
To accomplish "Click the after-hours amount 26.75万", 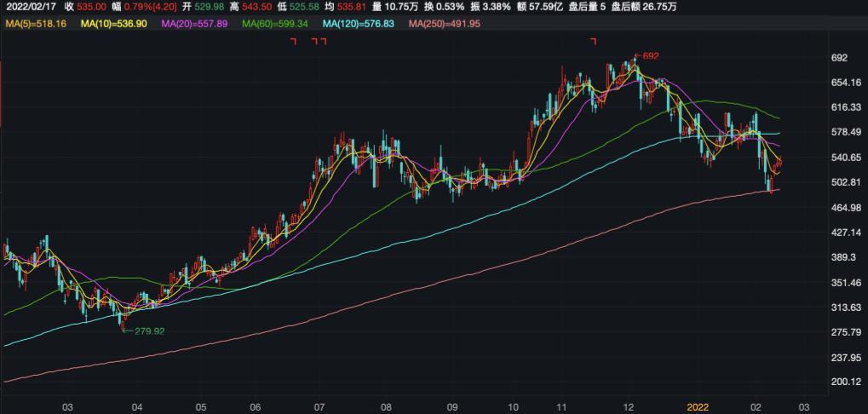I will [x=660, y=7].
